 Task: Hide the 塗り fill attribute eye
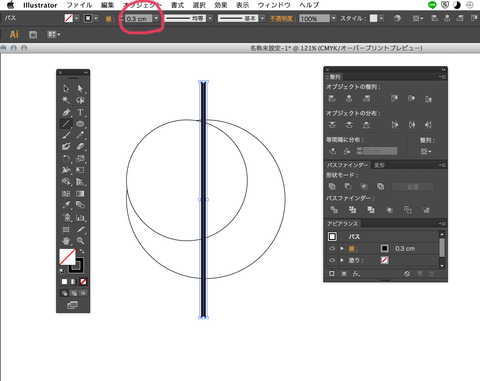[332, 260]
